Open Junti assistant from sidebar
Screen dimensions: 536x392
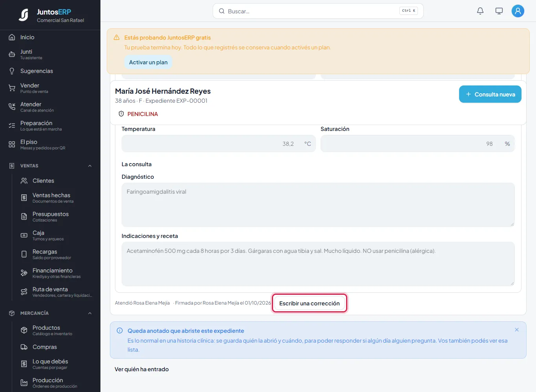(50, 54)
